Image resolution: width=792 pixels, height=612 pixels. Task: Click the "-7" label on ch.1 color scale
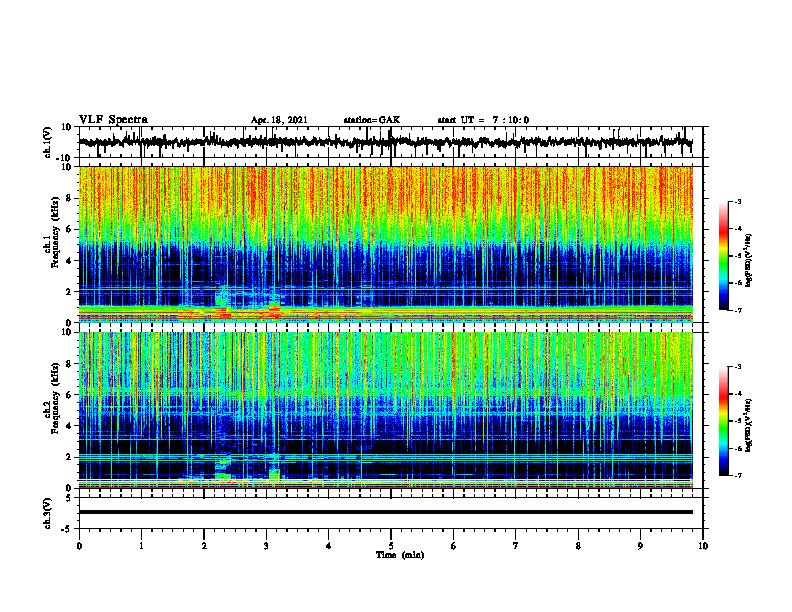[x=738, y=310]
